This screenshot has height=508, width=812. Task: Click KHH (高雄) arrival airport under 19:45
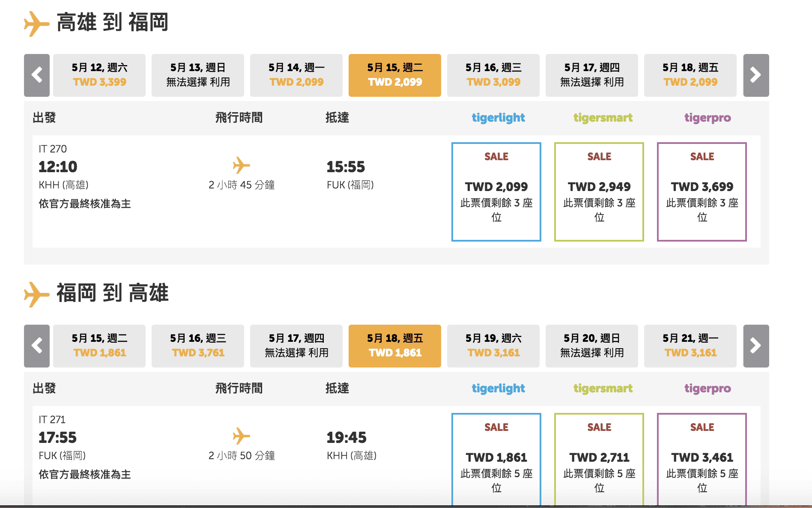(x=352, y=456)
